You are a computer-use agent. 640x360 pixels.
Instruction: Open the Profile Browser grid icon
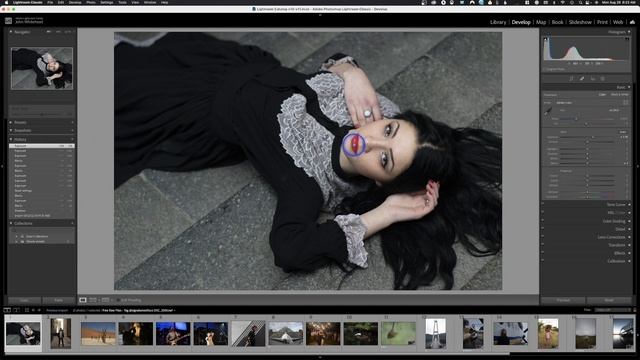click(x=626, y=102)
